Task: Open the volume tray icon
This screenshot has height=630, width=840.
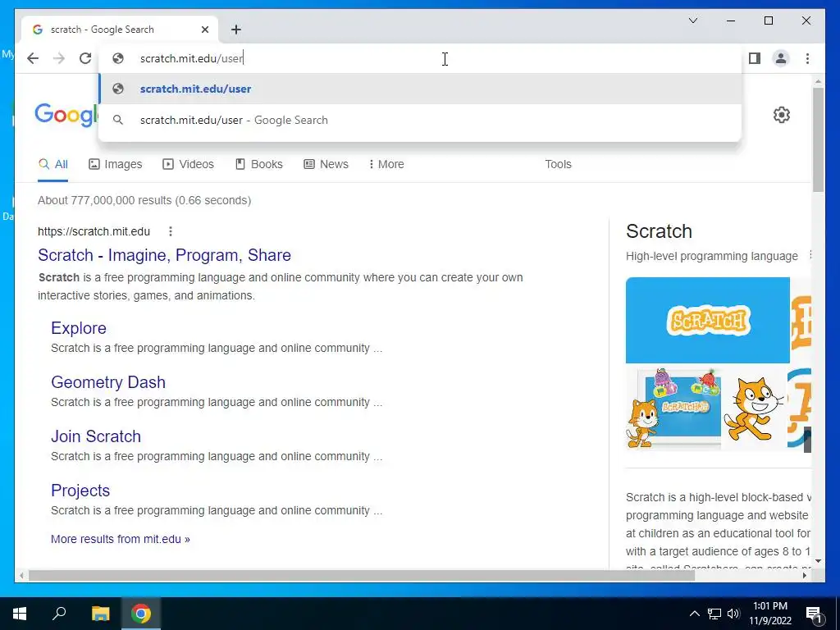Action: tap(733, 614)
